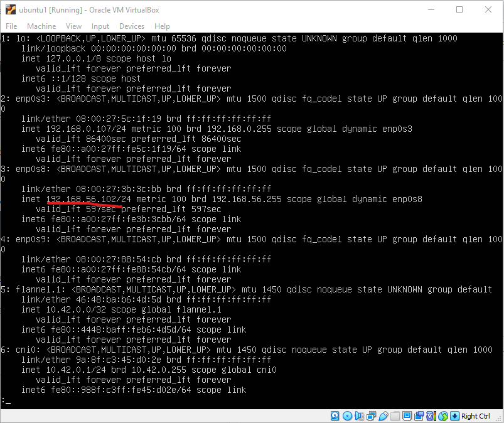This screenshot has width=504, height=423.
Task: Click the shared folders indicator icon
Action: [x=395, y=416]
